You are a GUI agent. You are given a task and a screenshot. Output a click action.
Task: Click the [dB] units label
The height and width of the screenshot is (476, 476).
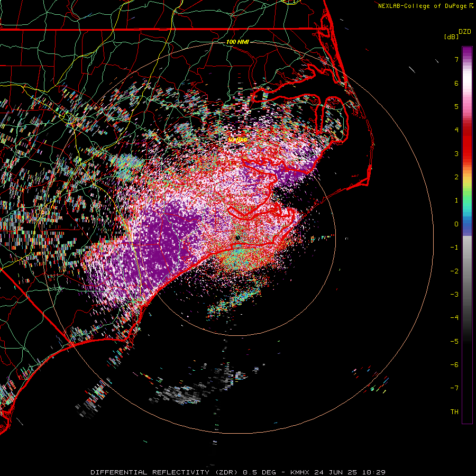coord(451,36)
